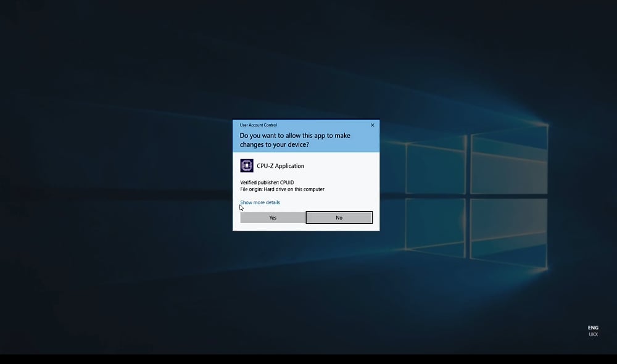The width and height of the screenshot is (617, 364).
Task: Click the 'User Account Control' title text
Action: pos(258,125)
